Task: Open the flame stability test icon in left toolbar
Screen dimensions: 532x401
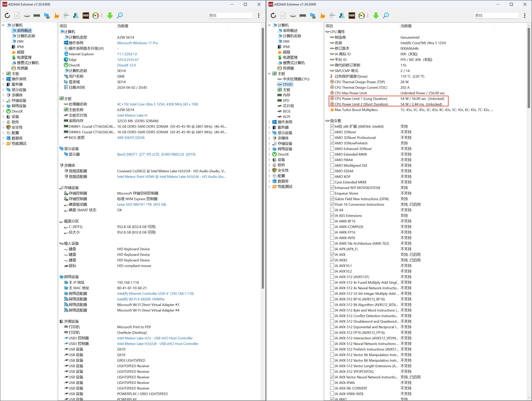Action: (x=56, y=16)
